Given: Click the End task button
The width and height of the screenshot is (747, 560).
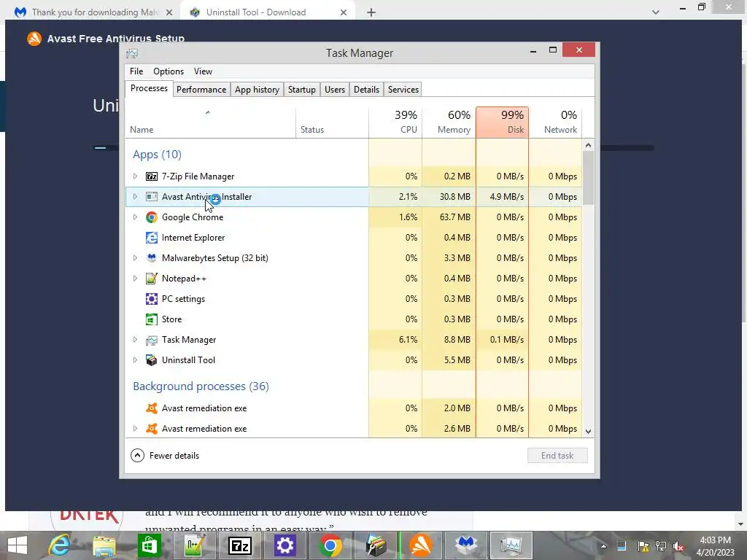Looking at the screenshot, I should [x=557, y=456].
